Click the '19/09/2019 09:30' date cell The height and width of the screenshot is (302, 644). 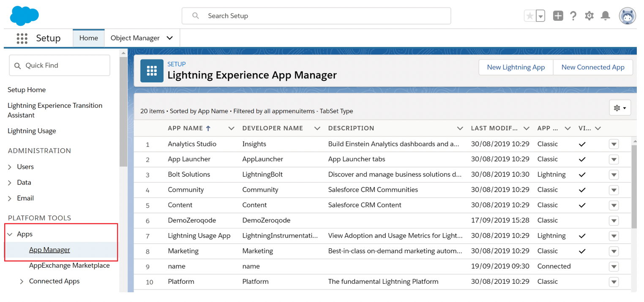[500, 266]
